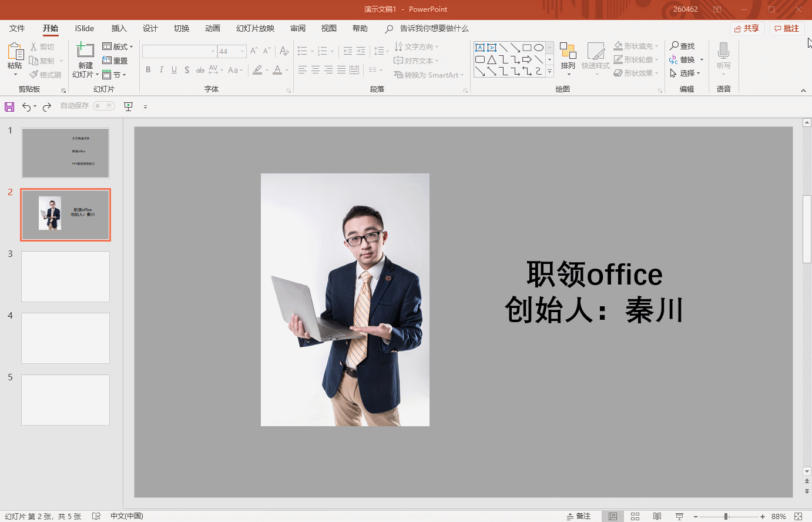The image size is (812, 522).
Task: Switch to the 插入 ribbon tab
Action: [x=119, y=28]
